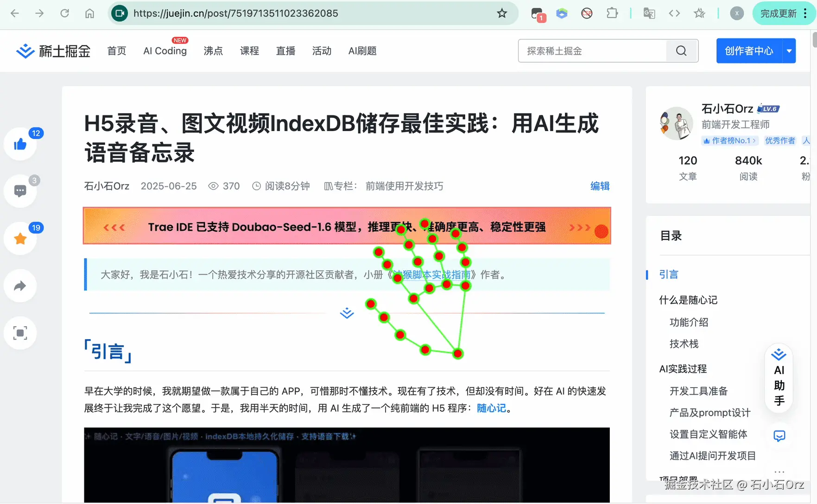Screen dimensions: 817x504
Task: Open the blue hexagon extension icon
Action: 562,13
